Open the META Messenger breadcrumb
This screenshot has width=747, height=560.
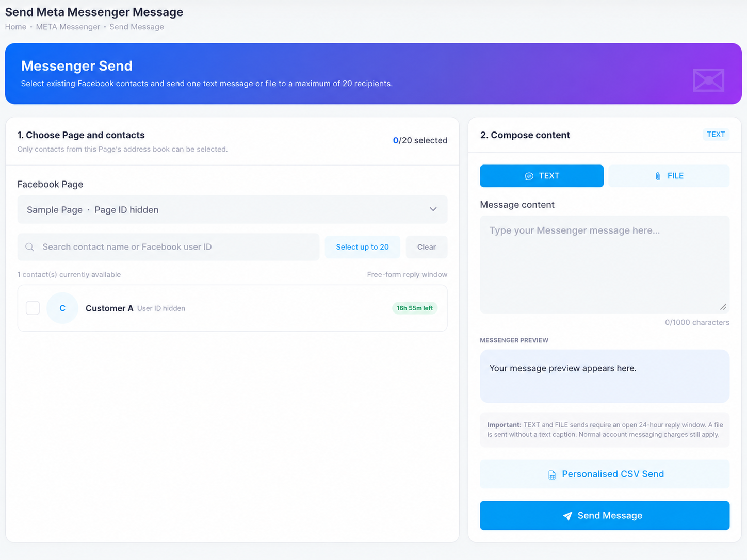click(x=68, y=27)
